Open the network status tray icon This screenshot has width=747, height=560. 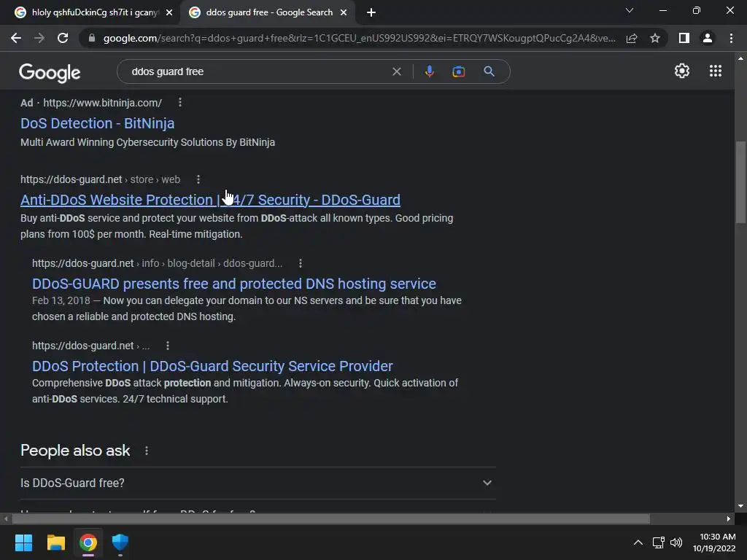[x=659, y=542]
